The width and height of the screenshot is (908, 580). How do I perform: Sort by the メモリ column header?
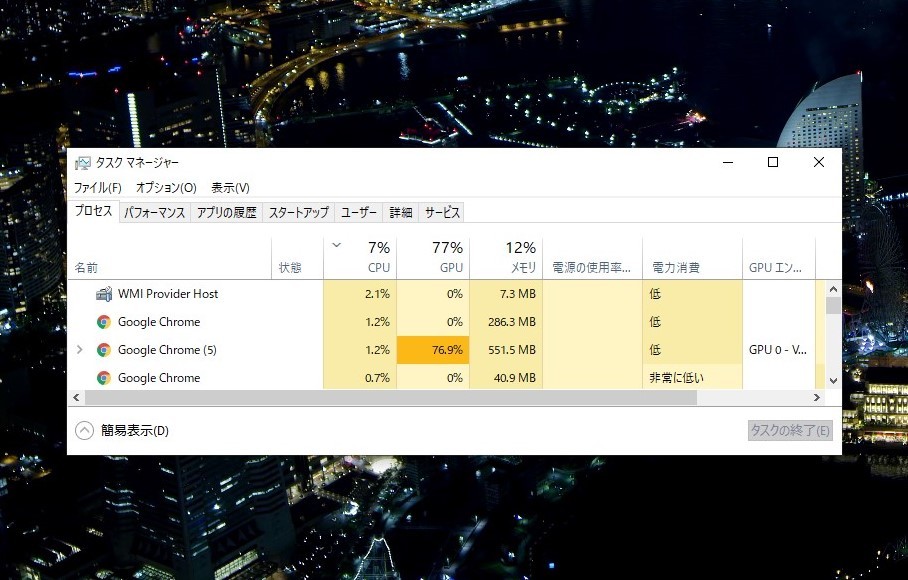[x=506, y=258]
